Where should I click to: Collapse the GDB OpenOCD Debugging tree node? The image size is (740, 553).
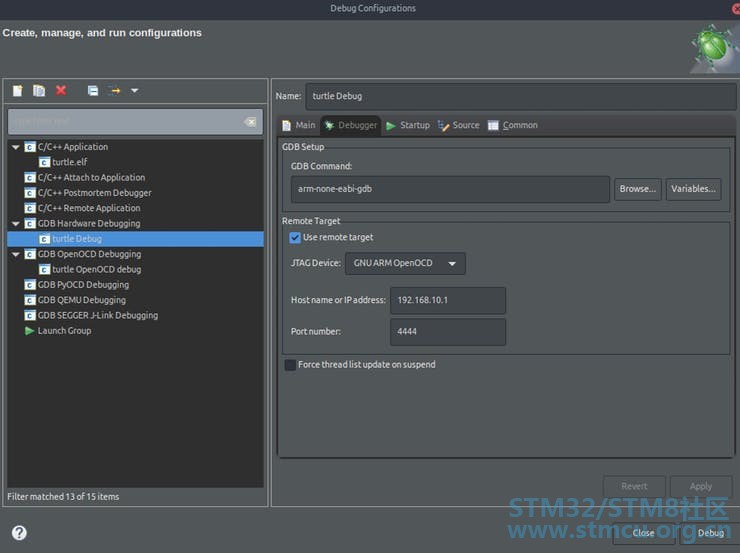coord(16,254)
